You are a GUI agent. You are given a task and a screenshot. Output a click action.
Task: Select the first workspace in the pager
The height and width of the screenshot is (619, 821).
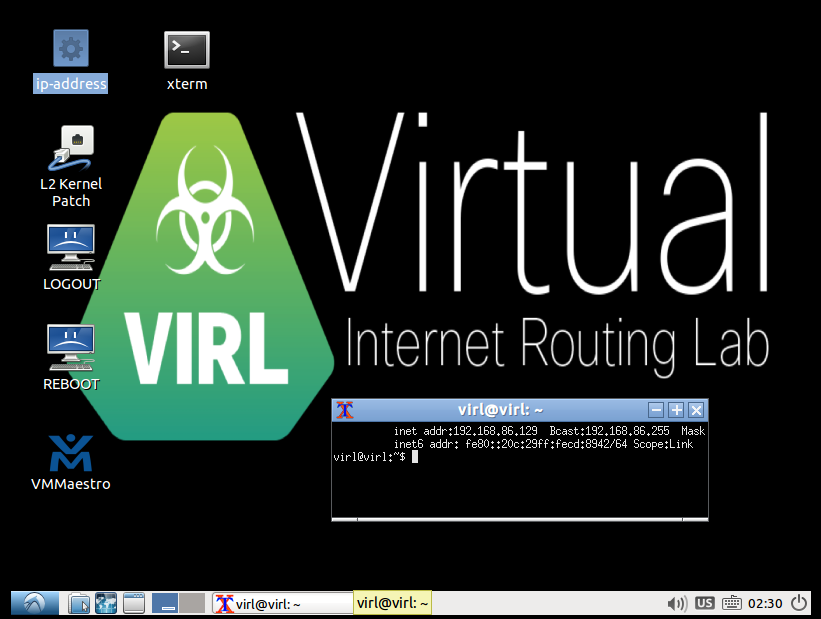[164, 603]
